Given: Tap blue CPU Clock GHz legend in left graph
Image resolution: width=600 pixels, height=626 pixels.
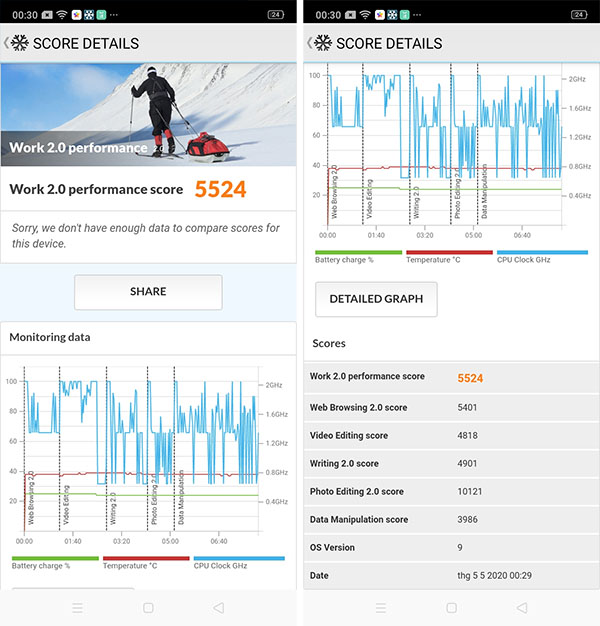Looking at the screenshot, I should [239, 563].
